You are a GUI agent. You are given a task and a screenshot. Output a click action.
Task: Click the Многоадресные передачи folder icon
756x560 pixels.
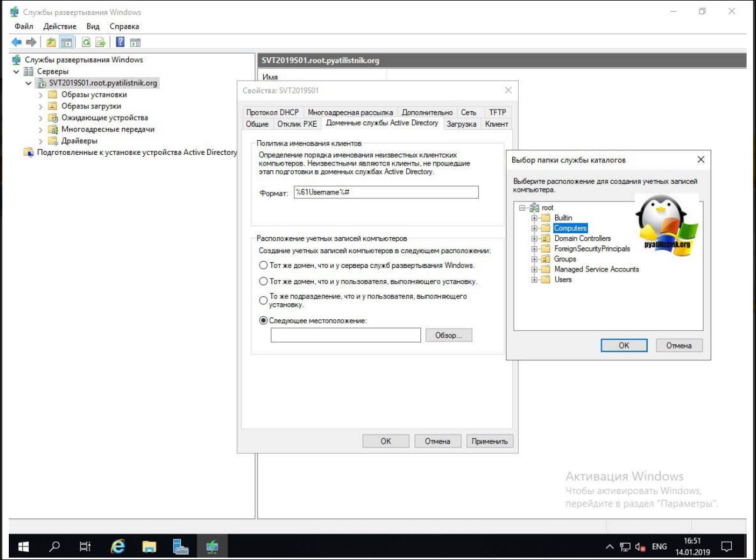coord(52,129)
